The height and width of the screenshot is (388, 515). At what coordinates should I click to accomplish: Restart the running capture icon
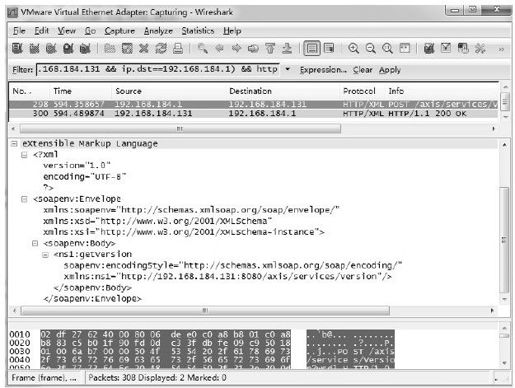click(85, 49)
